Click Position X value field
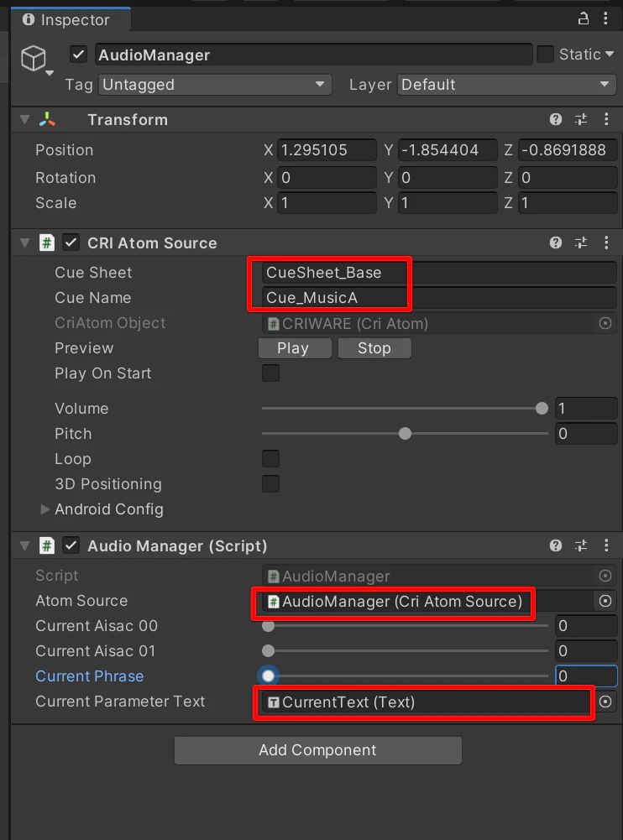The height and width of the screenshot is (840, 623). coord(327,150)
